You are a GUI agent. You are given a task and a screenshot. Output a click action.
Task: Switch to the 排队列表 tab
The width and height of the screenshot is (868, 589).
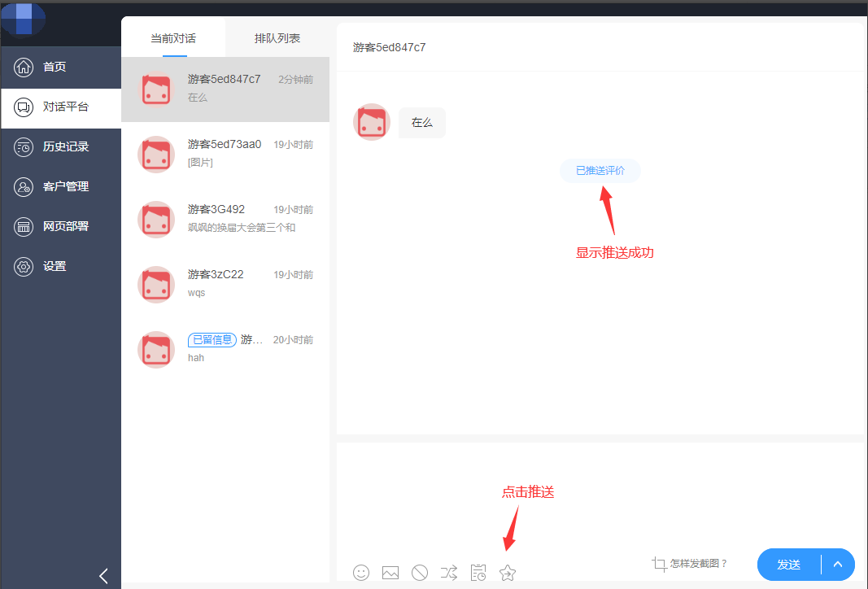coord(277,38)
